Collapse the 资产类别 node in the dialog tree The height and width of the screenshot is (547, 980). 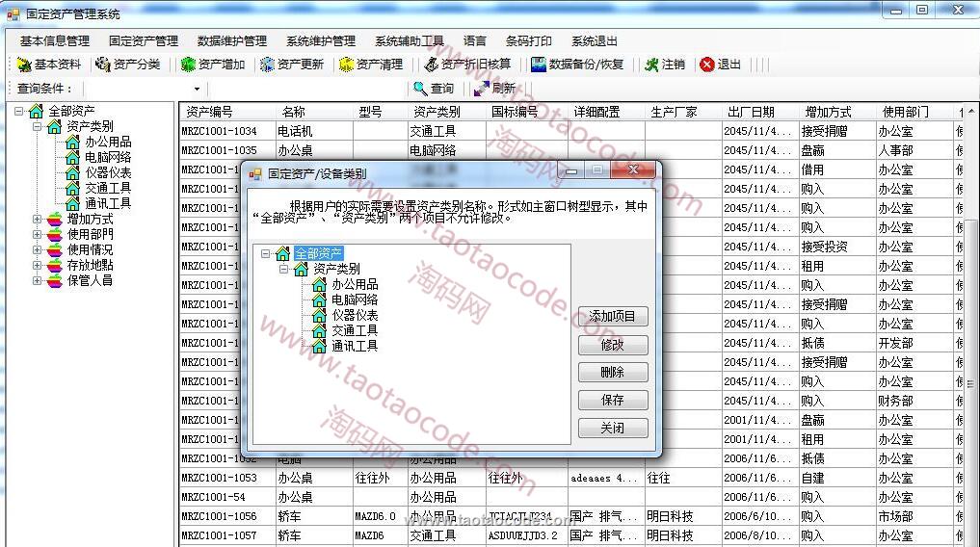pyautogui.click(x=284, y=269)
